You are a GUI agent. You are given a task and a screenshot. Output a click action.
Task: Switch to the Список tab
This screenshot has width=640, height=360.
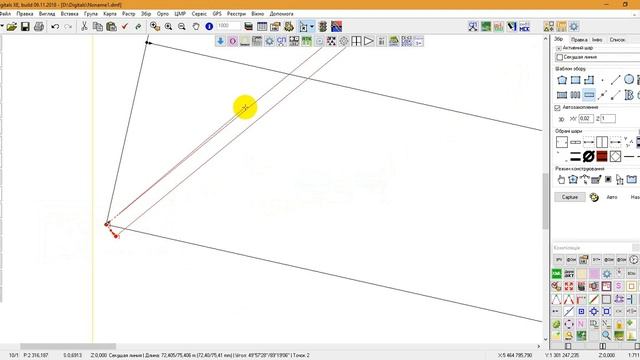point(617,40)
